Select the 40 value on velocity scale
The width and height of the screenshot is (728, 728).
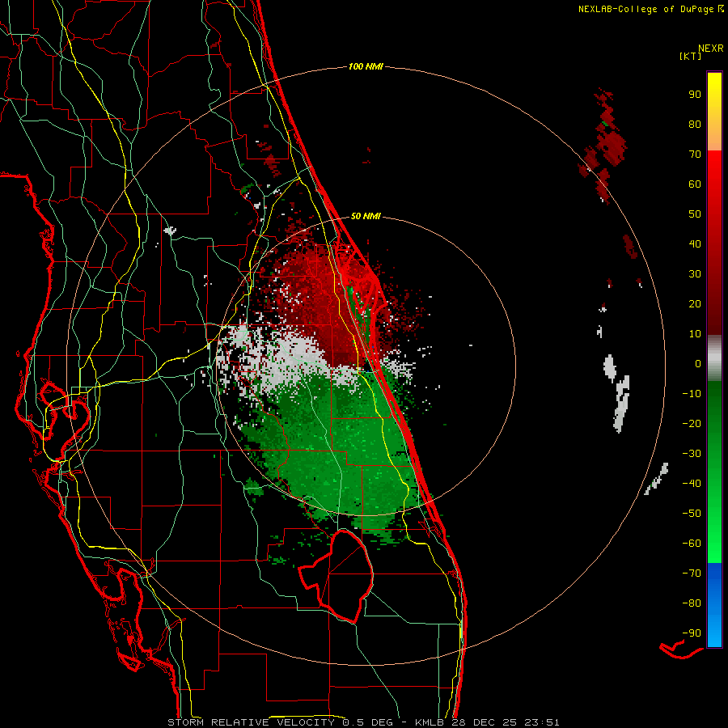[695, 244]
